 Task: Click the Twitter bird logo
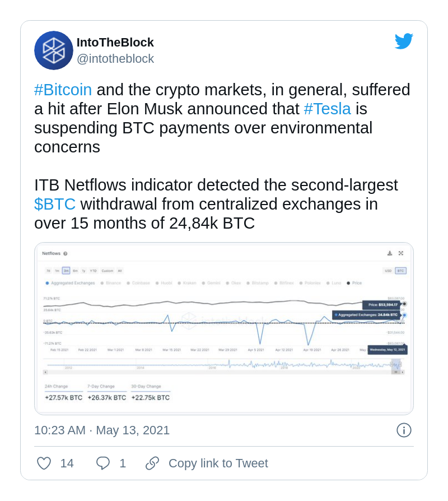404,41
